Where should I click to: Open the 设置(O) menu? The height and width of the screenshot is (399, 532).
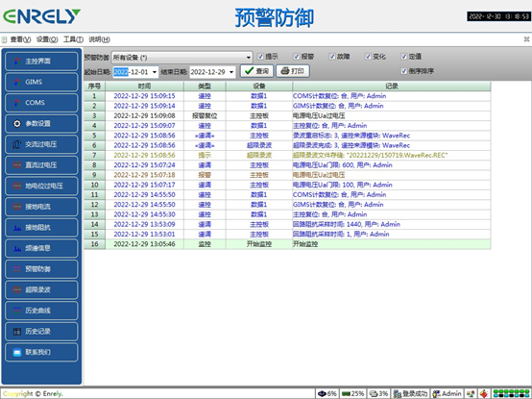point(47,39)
